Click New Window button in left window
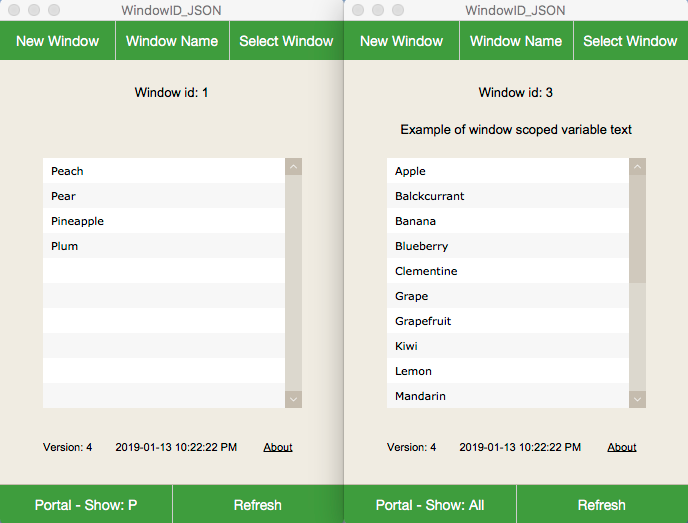688x523 pixels. pyautogui.click(x=58, y=41)
